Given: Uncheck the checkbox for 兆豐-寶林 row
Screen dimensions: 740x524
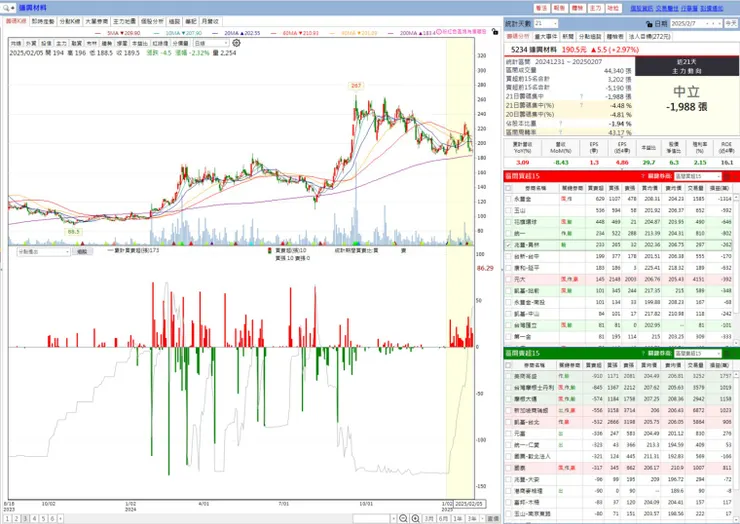Looking at the screenshot, I should 508,245.
